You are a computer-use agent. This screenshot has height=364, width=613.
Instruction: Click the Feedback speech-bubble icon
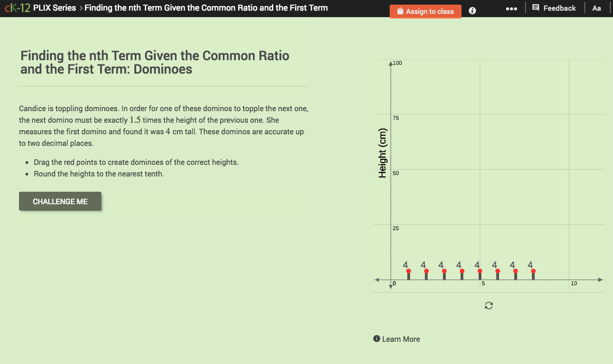coord(536,7)
